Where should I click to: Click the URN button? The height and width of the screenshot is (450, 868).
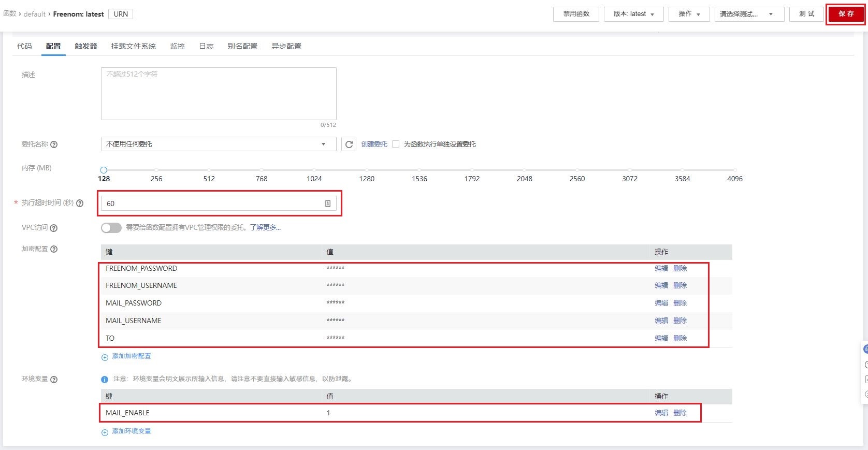click(121, 14)
